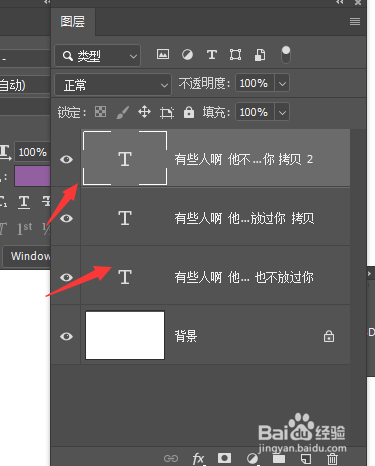Lock image pixels brush icon
The height and width of the screenshot is (466, 375).
[122, 112]
